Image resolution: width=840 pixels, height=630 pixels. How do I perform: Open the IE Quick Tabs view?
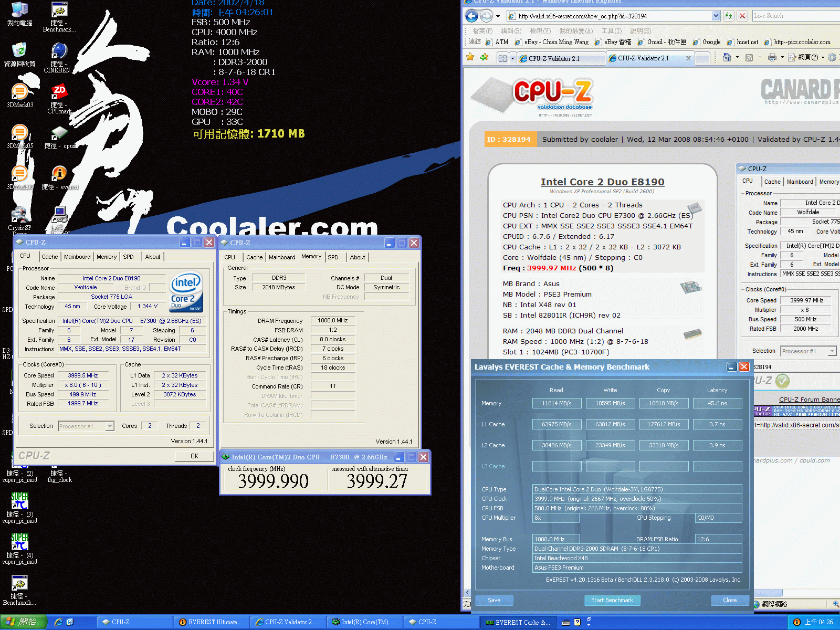pos(502,58)
